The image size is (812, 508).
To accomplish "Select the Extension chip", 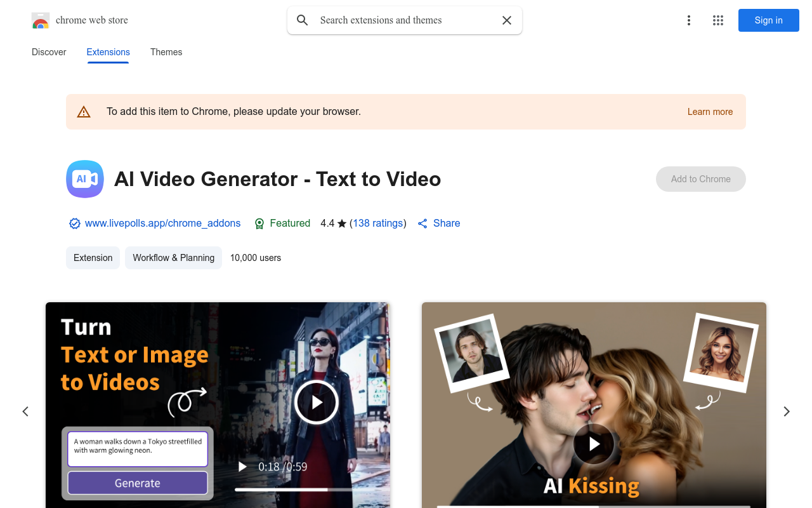I will 93,258.
